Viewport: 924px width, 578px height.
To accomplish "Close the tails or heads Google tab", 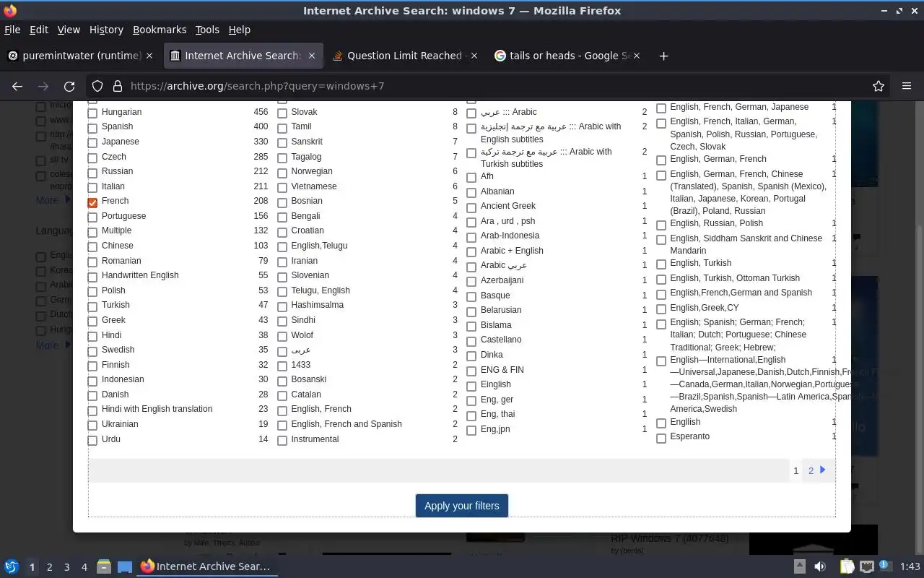I will point(637,56).
